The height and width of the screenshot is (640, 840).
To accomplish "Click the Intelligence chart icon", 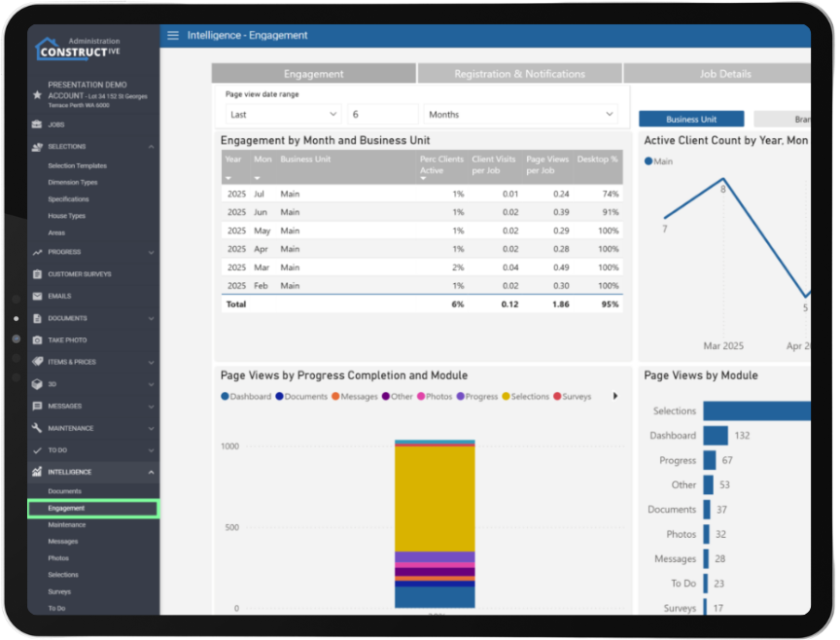I will pyautogui.click(x=37, y=472).
